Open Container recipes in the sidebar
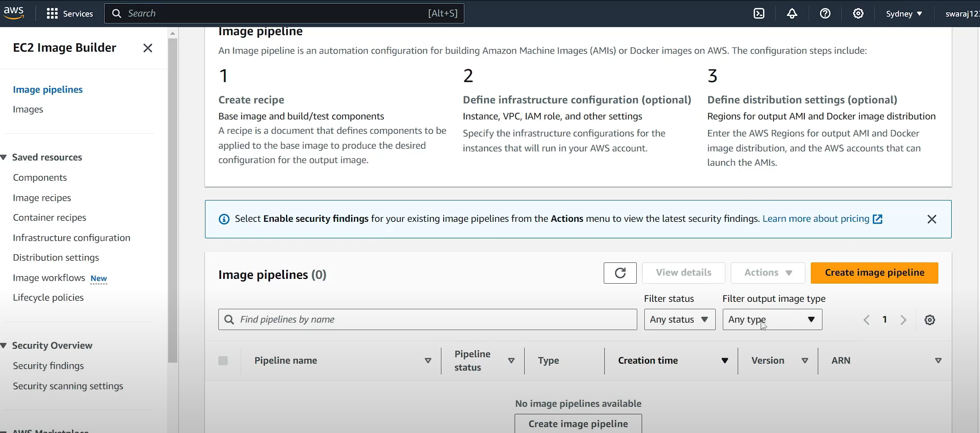This screenshot has width=980, height=433. click(50, 218)
